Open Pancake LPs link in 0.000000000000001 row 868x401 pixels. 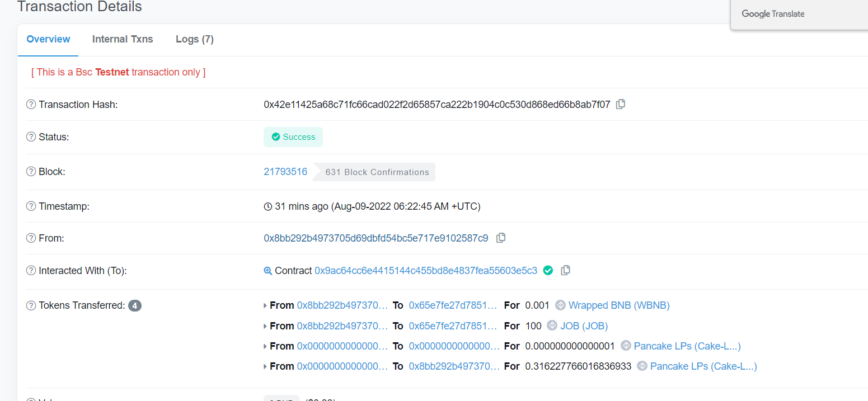(x=687, y=346)
